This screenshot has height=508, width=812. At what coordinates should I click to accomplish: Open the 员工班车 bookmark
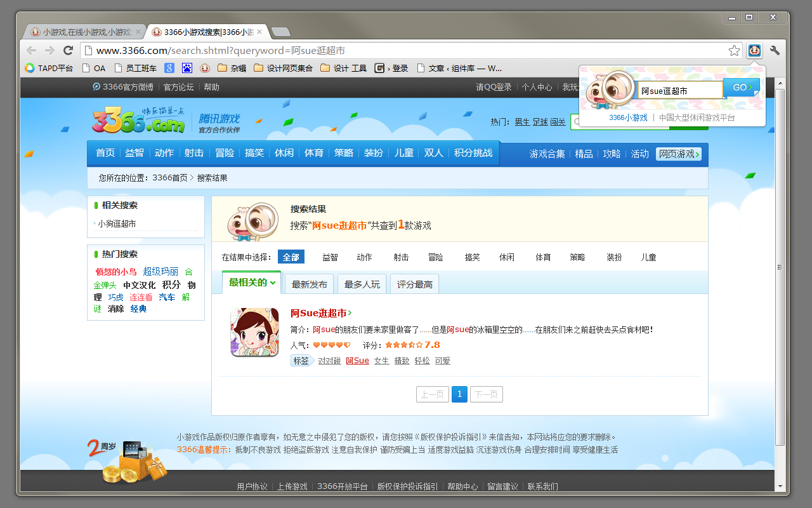(135, 68)
